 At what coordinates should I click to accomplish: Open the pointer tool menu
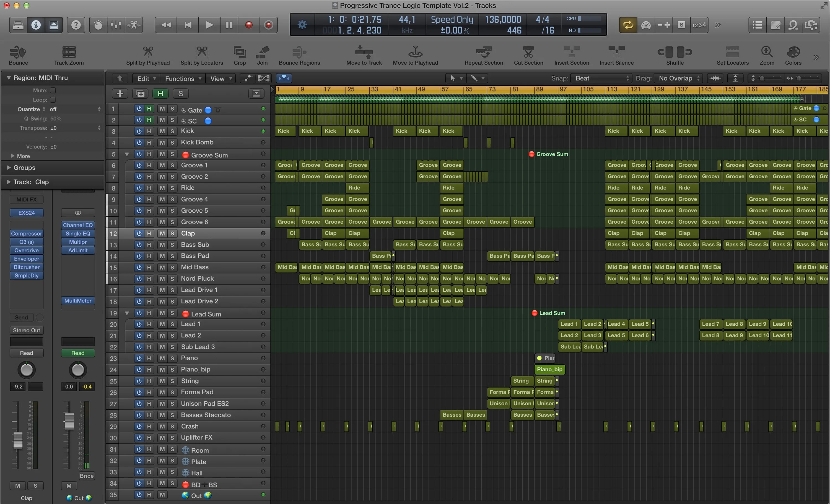[456, 79]
